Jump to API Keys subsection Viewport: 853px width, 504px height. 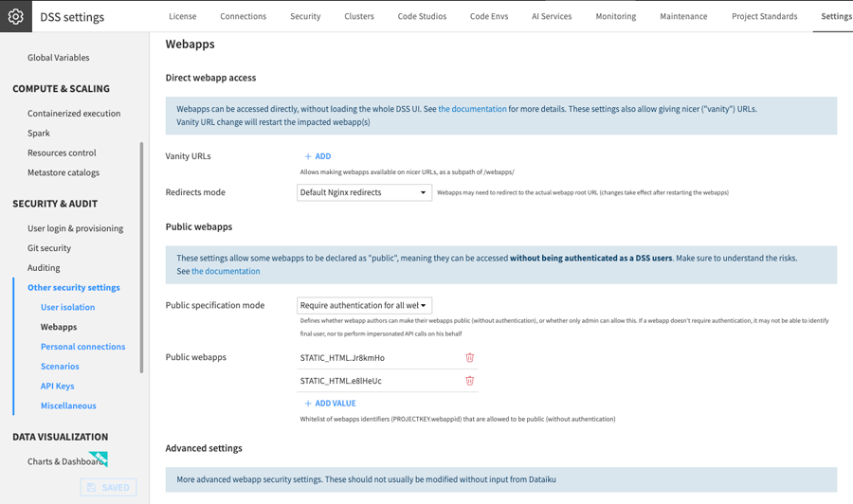click(57, 386)
